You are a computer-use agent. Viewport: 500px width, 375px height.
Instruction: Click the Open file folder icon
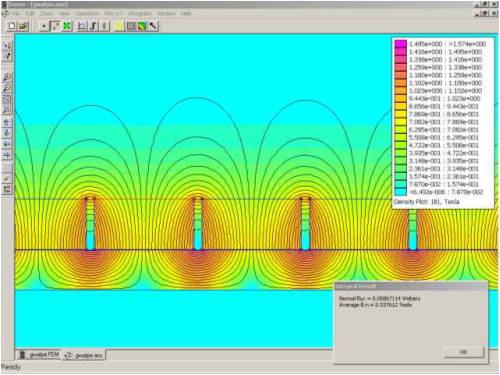pyautogui.click(x=23, y=26)
